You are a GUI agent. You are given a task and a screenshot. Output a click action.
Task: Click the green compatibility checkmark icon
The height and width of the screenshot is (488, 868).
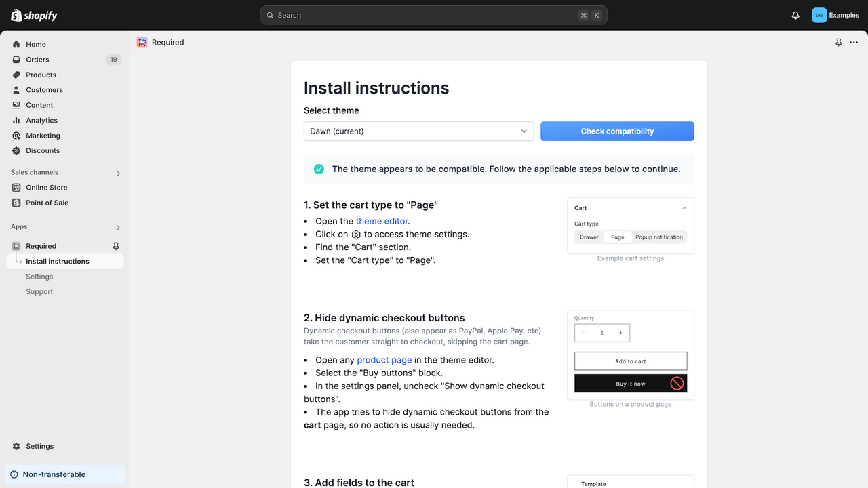tap(319, 169)
